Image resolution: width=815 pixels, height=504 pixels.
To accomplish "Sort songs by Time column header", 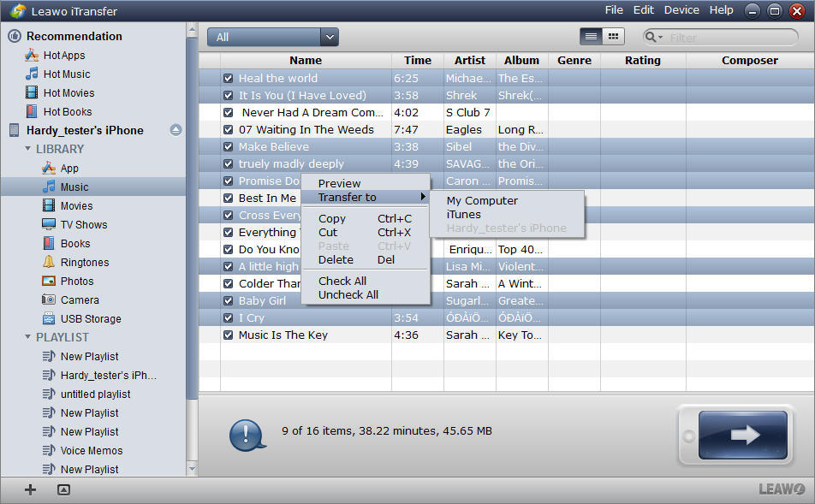I will (418, 60).
